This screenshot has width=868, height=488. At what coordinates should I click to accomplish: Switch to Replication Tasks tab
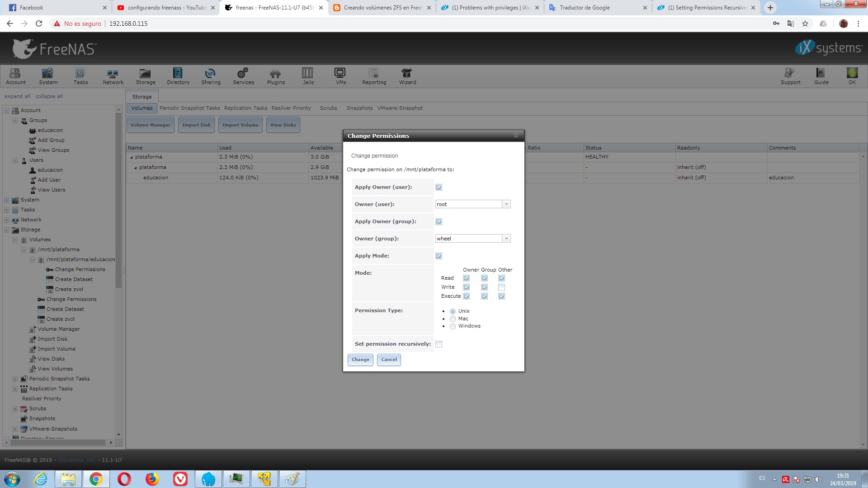[245, 108]
